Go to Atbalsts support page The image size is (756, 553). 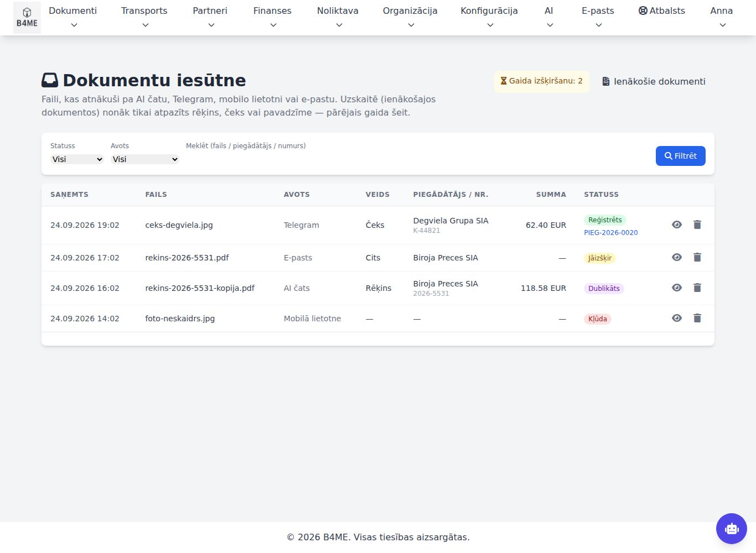click(x=662, y=11)
